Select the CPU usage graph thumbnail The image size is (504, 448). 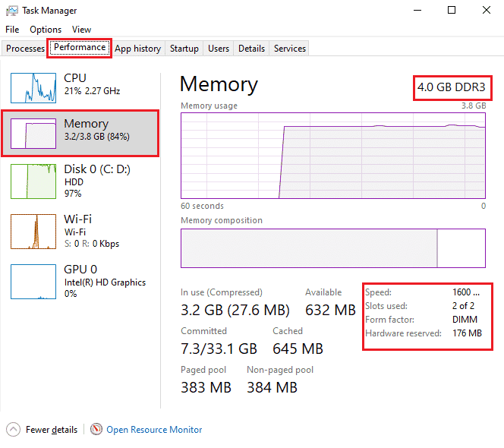coord(33,87)
